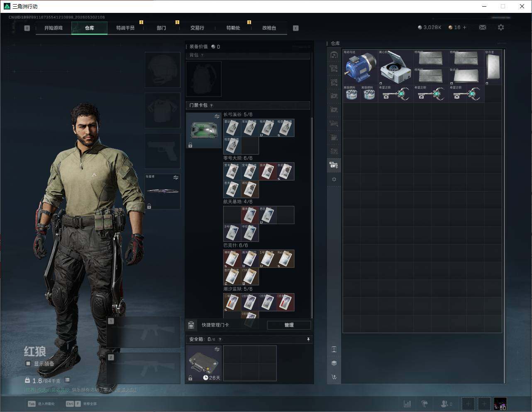Click the left navigation arrow beside tabs
The height and width of the screenshot is (412, 532).
click(27, 28)
